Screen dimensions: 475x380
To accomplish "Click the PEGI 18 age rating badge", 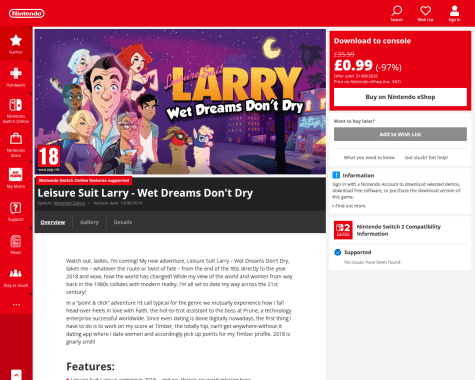I will pyautogui.click(x=49, y=159).
